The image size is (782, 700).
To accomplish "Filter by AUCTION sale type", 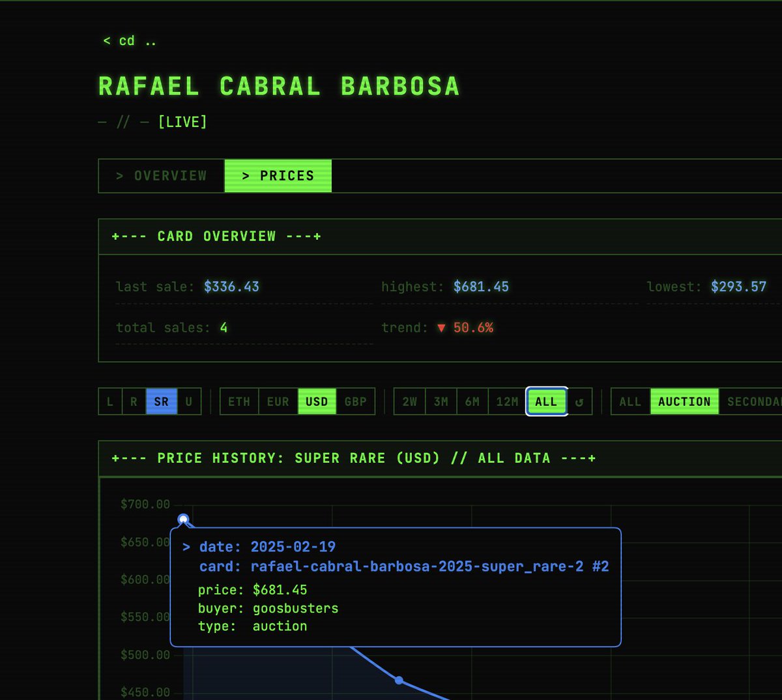I will (x=684, y=401).
